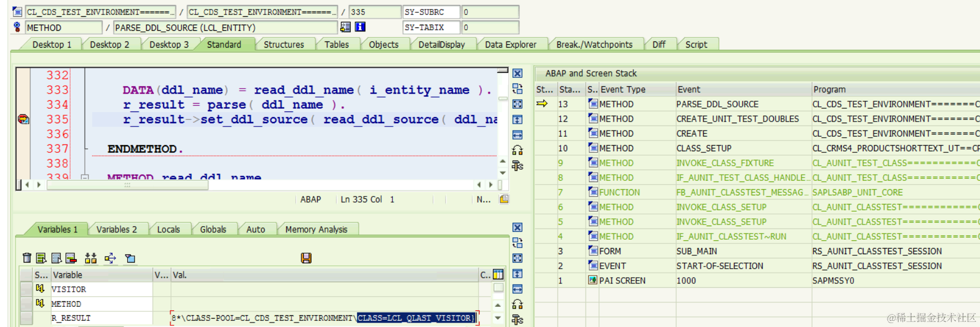Click the blue info icon beside PARSE_DDL_SOURCE
This screenshot has width=980, height=327.
pos(360,27)
